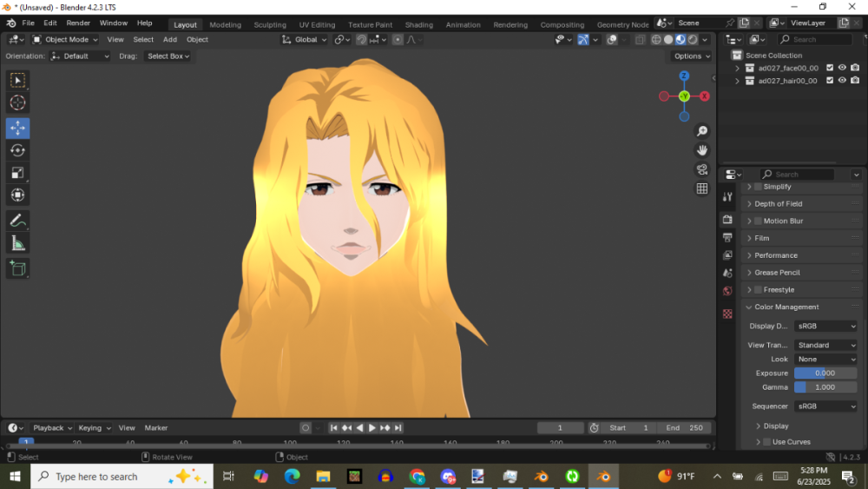
Task: Enable the Freestyle checkbox
Action: (x=758, y=290)
